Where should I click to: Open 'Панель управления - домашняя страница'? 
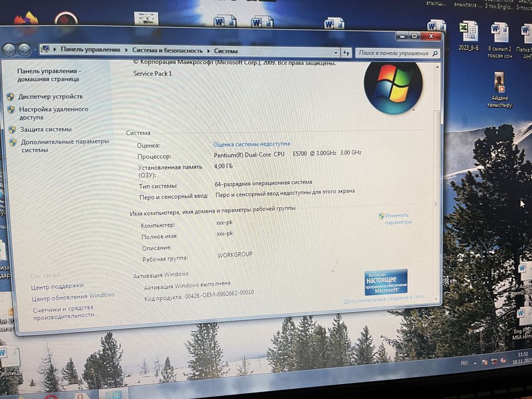click(48, 75)
